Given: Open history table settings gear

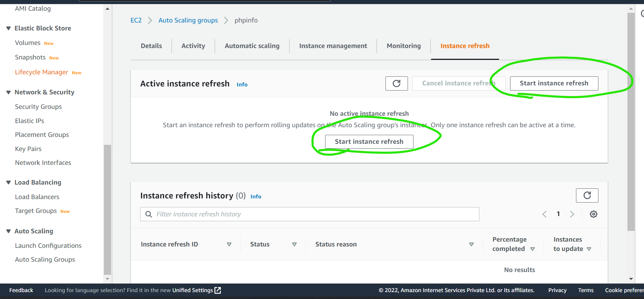Looking at the screenshot, I should (x=593, y=214).
